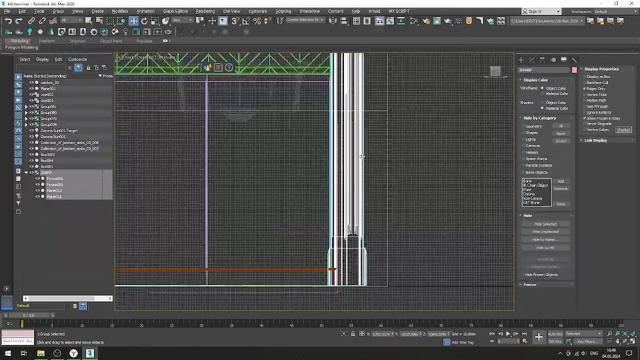640x360 pixels.
Task: Toggle the Motion Path checkbox
Action: tap(584, 100)
